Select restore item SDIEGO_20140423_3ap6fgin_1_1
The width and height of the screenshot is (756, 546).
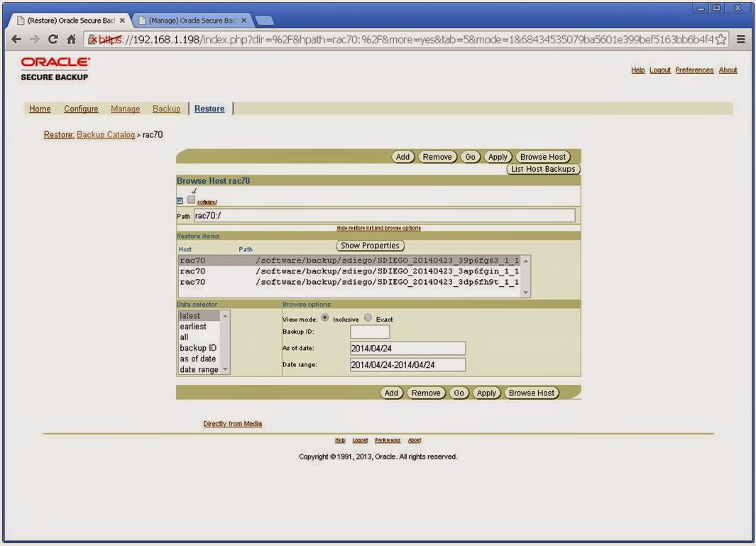349,271
